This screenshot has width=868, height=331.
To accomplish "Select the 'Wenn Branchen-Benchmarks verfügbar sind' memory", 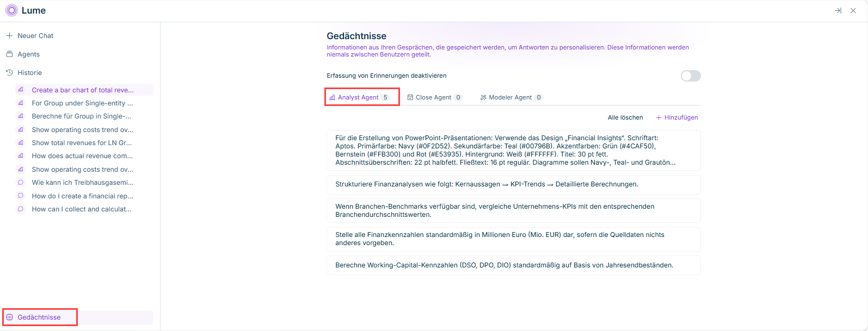I will (513, 210).
